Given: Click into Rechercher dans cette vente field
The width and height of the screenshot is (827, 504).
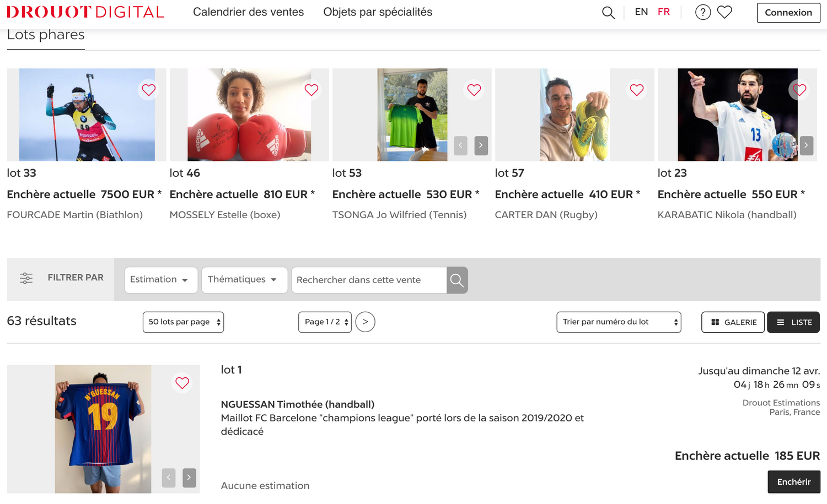Looking at the screenshot, I should [x=369, y=280].
